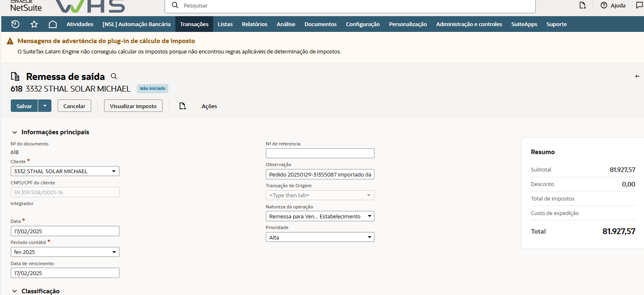
Task: Click the new document icon beside Ações
Action: [x=182, y=106]
